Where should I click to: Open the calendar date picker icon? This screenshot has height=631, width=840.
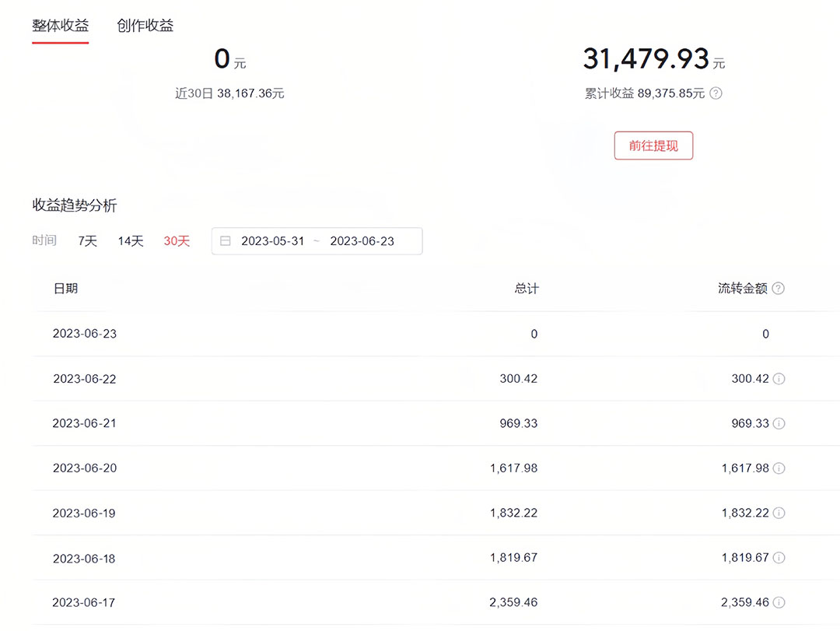point(226,241)
